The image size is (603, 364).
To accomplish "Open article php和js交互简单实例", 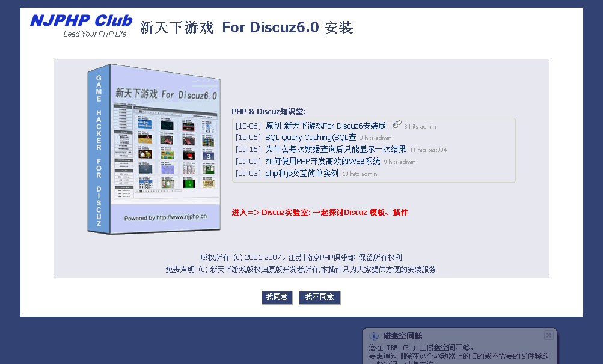I will tap(302, 174).
